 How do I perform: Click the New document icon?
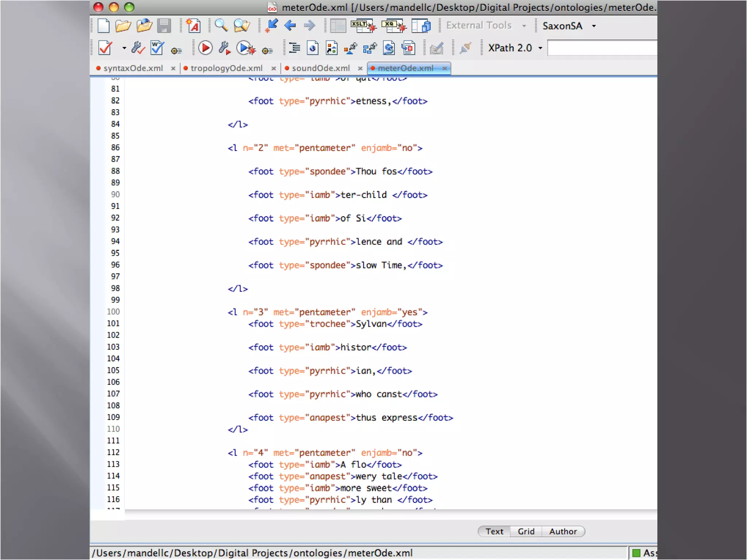tap(104, 26)
